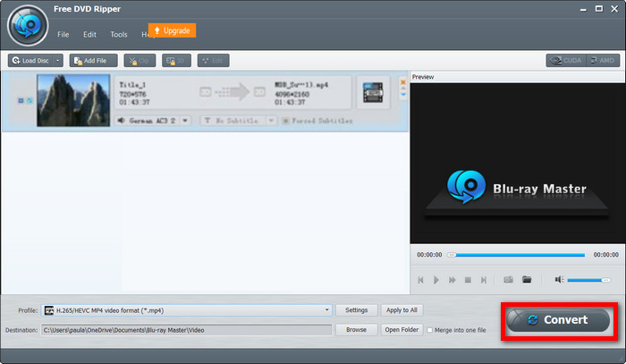Toggle AMD acceleration

click(603, 61)
